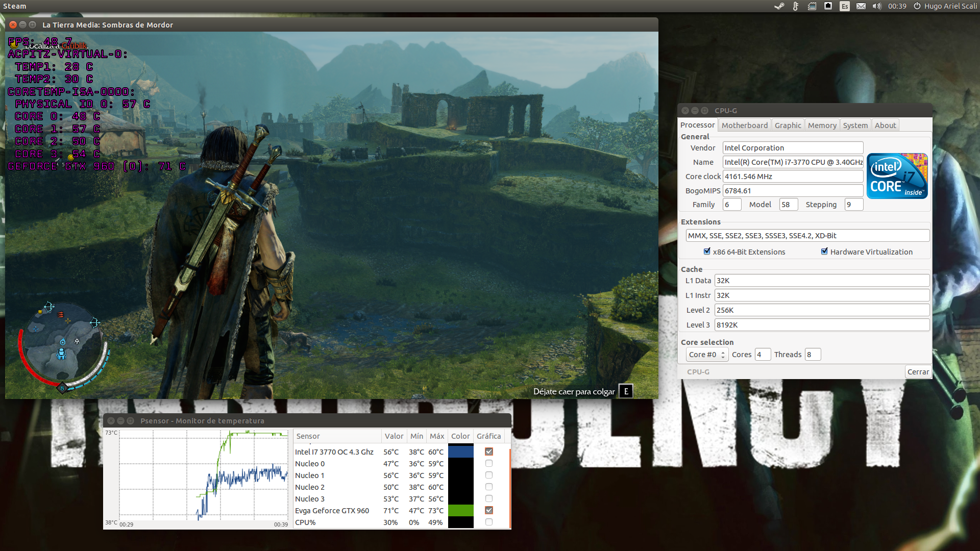Click the temperature graph area in Psensor
980x551 pixels.
click(x=204, y=475)
